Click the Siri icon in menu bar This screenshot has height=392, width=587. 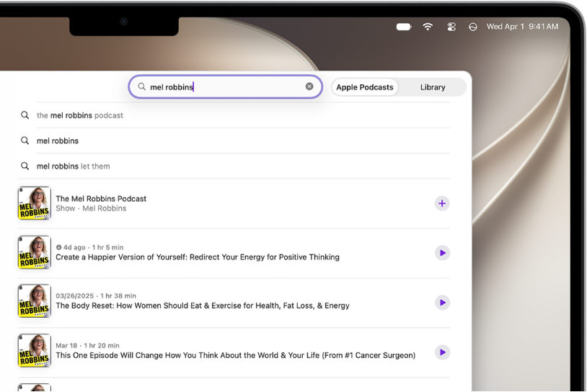click(473, 27)
